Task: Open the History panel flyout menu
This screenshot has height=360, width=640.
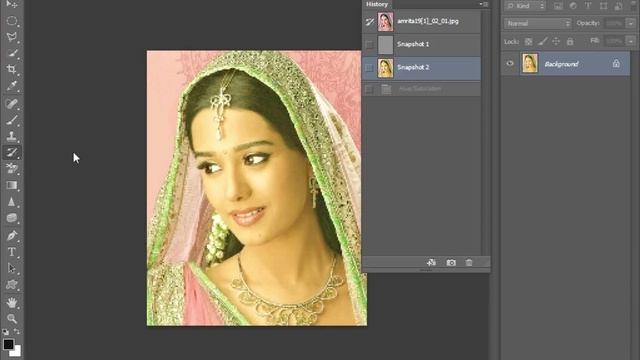Action: (484, 4)
